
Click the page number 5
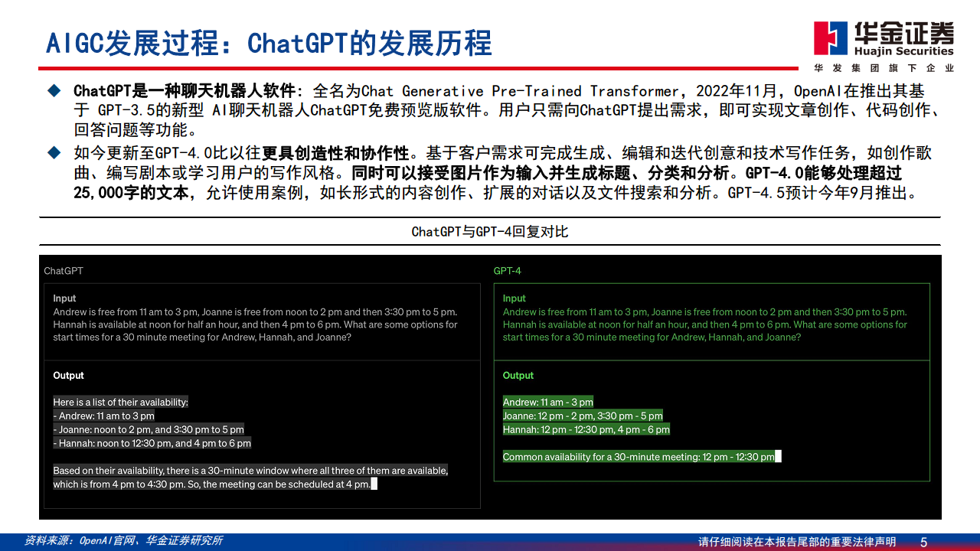[x=923, y=542]
